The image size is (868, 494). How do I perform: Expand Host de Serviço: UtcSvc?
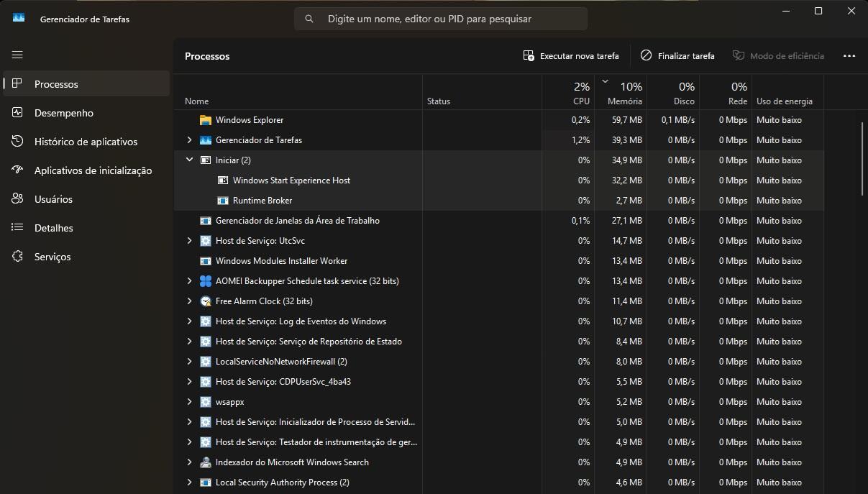190,241
